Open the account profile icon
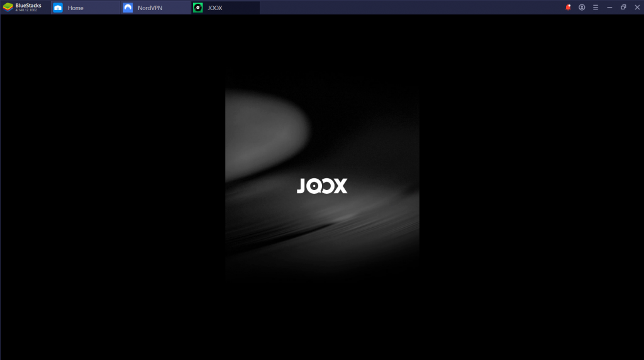Viewport: 644px width, 360px height. [582, 8]
